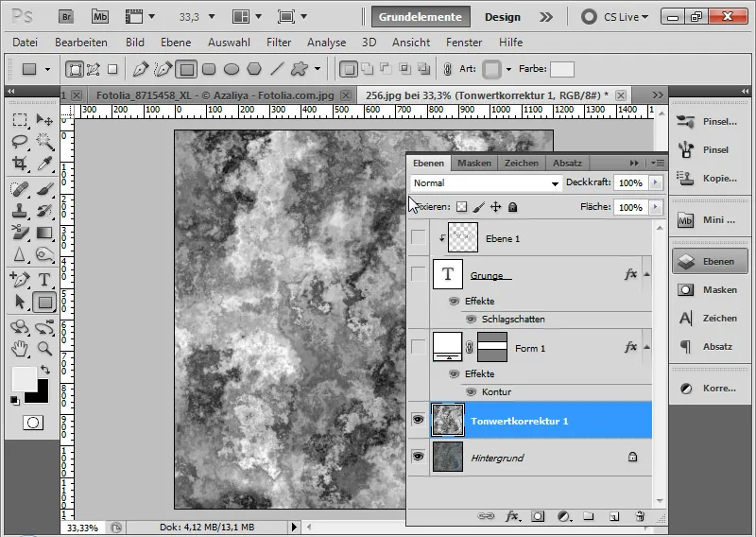
Task: Click the Farbe color swatch in options bar
Action: tap(561, 69)
